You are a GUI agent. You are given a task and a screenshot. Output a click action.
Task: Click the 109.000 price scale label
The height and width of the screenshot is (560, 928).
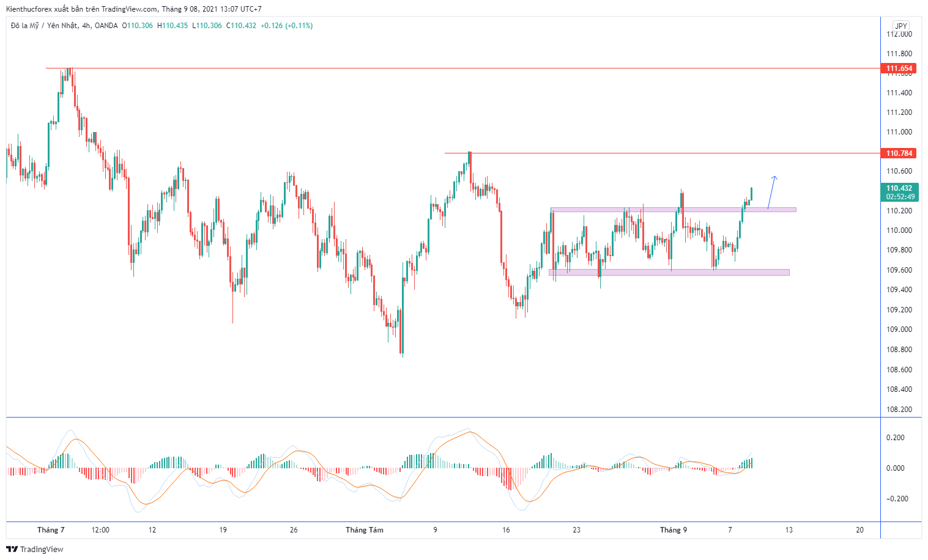click(x=899, y=330)
